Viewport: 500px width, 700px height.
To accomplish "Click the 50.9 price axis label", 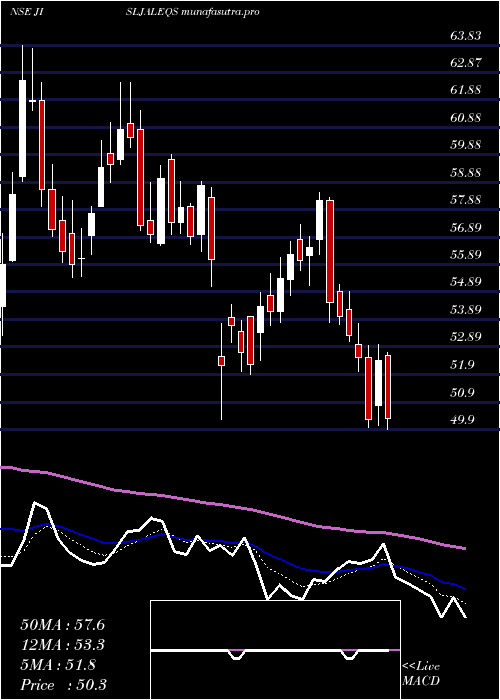I will coord(462,392).
